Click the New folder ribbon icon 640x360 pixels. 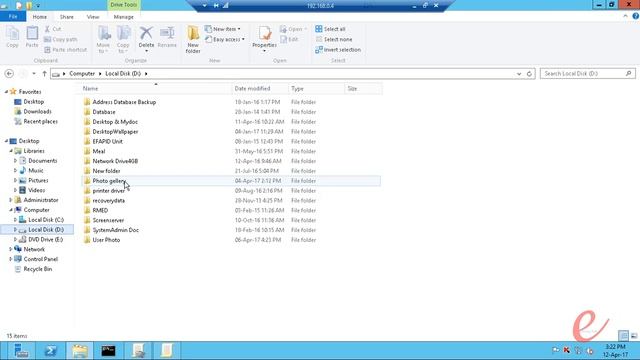pyautogui.click(x=193, y=40)
